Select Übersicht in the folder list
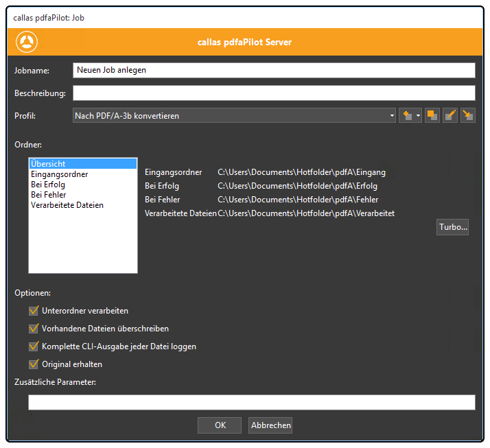The width and height of the screenshot is (490, 448). pos(83,164)
